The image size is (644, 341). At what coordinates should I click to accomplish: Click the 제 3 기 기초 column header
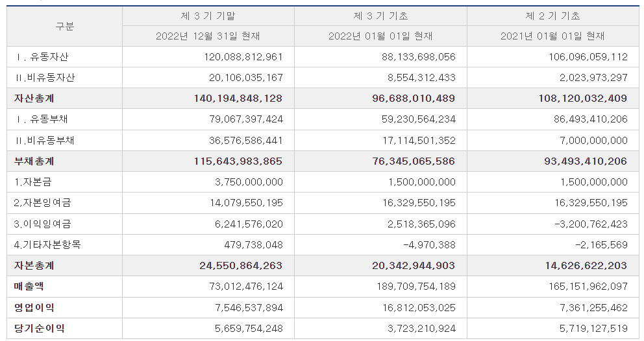coord(380,16)
